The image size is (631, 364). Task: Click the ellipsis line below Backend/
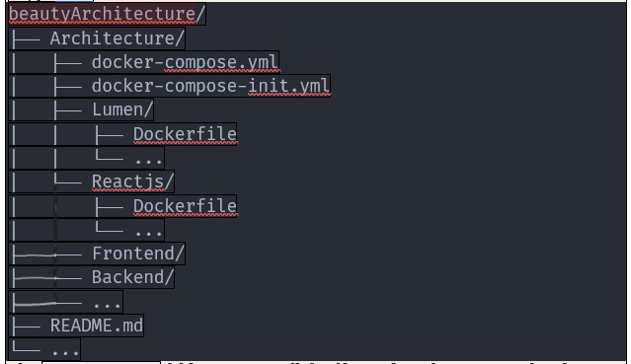[107, 302]
